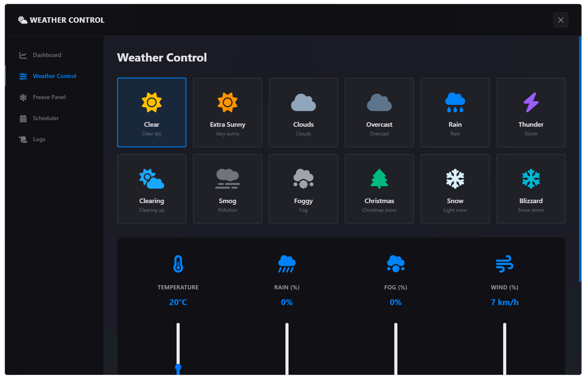This screenshot has height=381, width=588.
Task: Click the Wind vertical slider track
Action: [x=504, y=349]
